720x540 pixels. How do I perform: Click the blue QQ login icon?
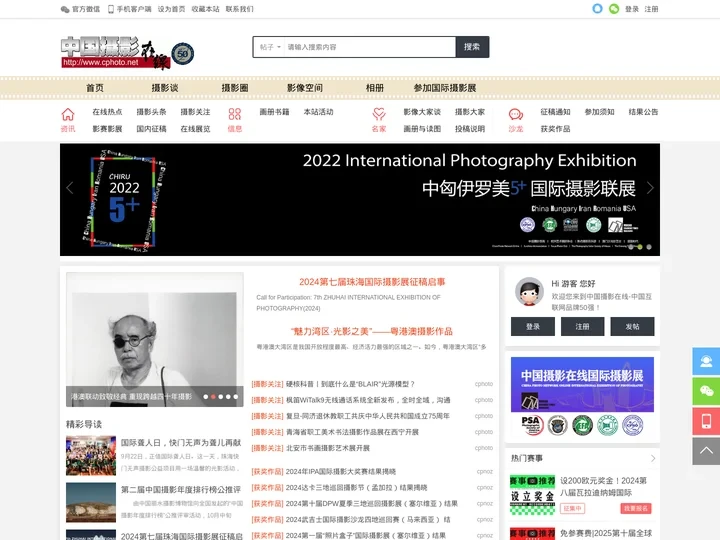[597, 9]
